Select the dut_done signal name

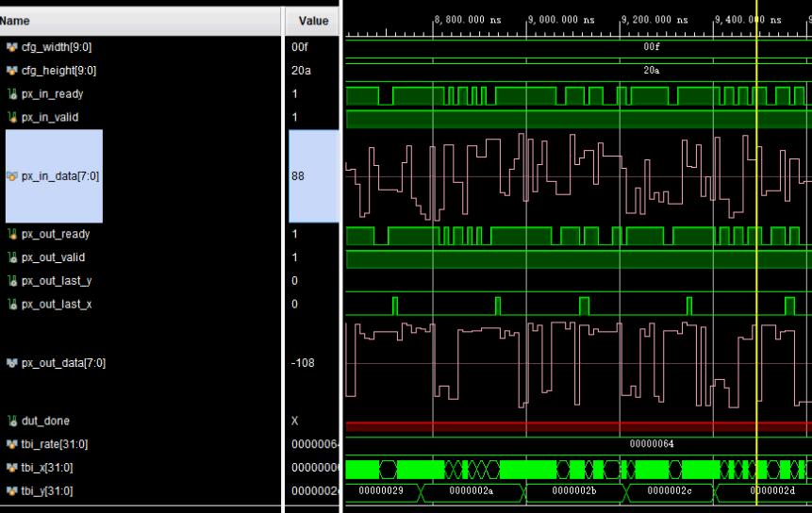coord(45,421)
